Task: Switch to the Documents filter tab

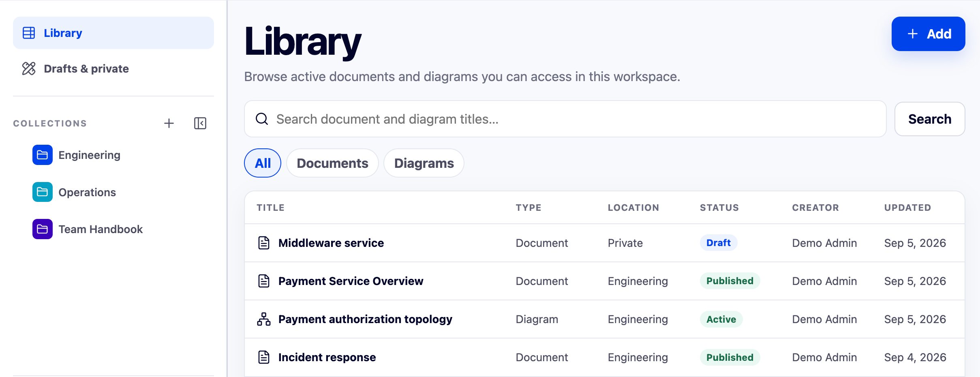Action: click(x=332, y=163)
